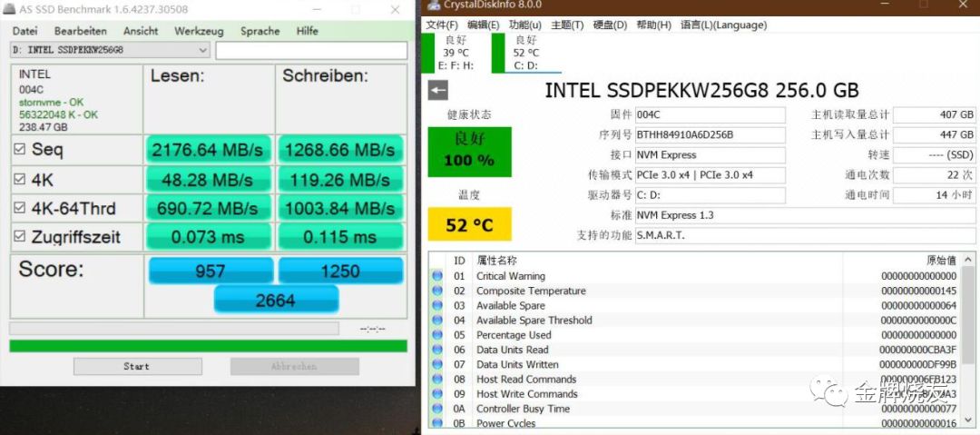The height and width of the screenshot is (435, 980).
Task: Click the empty text field beside the drive selector
Action: tap(311, 51)
